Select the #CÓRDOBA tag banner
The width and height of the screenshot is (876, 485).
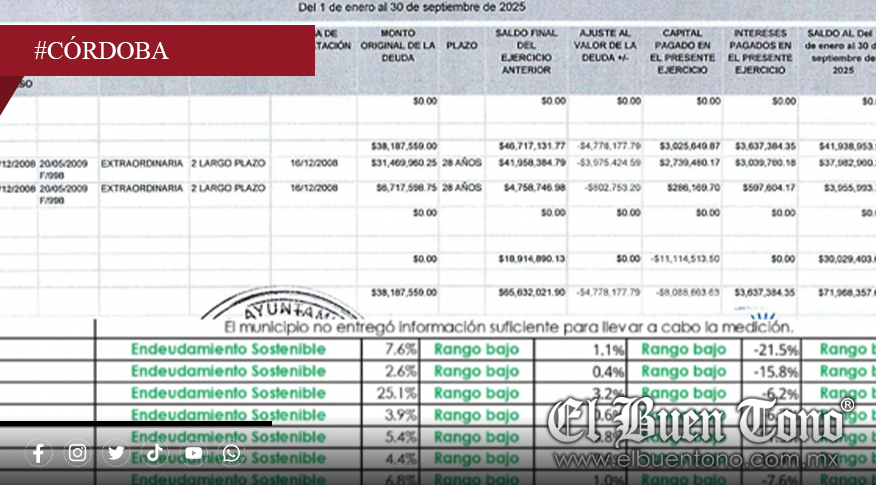tap(157, 51)
